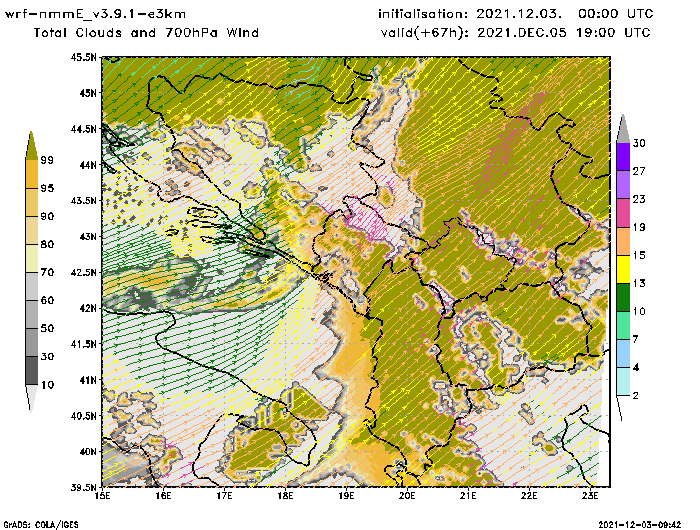Click the GrADS: COLA/IGES credit
The width and height of the screenshot is (700, 530).
[41, 525]
